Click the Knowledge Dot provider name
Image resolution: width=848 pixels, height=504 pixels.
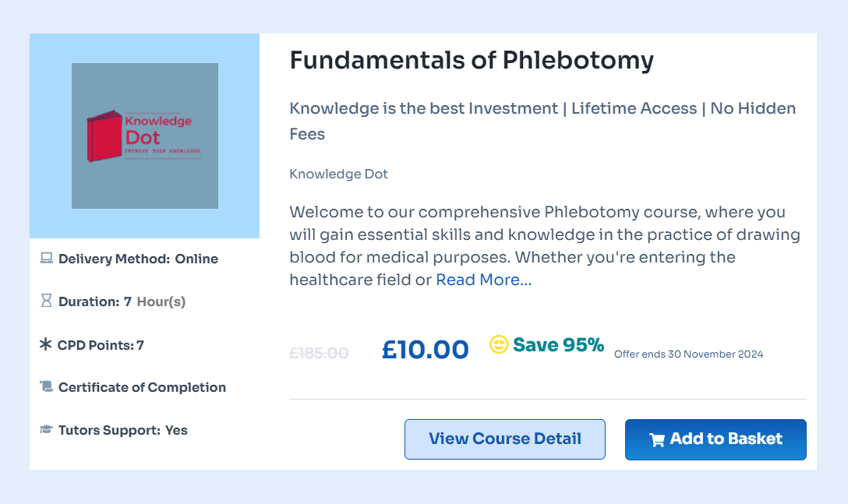click(338, 174)
